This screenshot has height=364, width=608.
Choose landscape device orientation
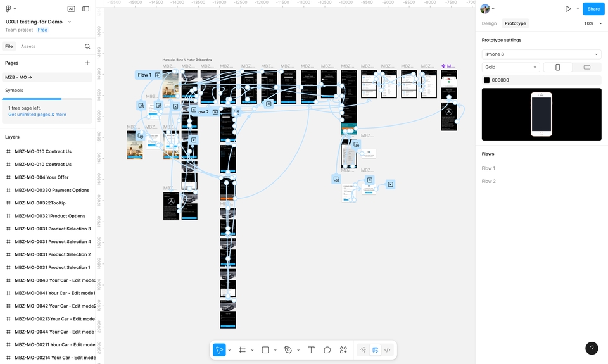click(x=586, y=67)
